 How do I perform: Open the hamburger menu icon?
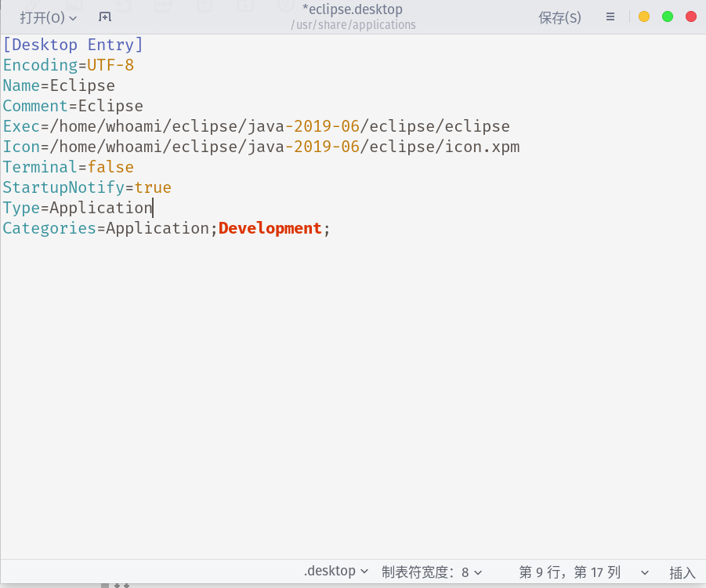610,17
